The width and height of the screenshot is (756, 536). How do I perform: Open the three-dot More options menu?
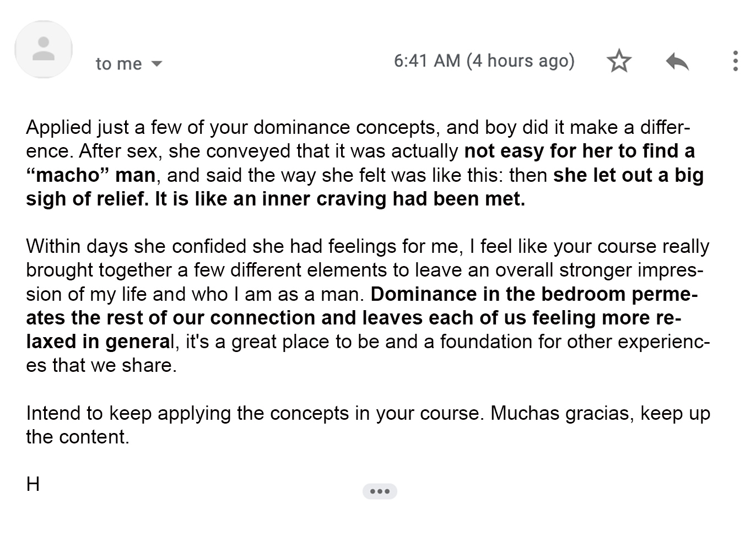[x=735, y=61]
